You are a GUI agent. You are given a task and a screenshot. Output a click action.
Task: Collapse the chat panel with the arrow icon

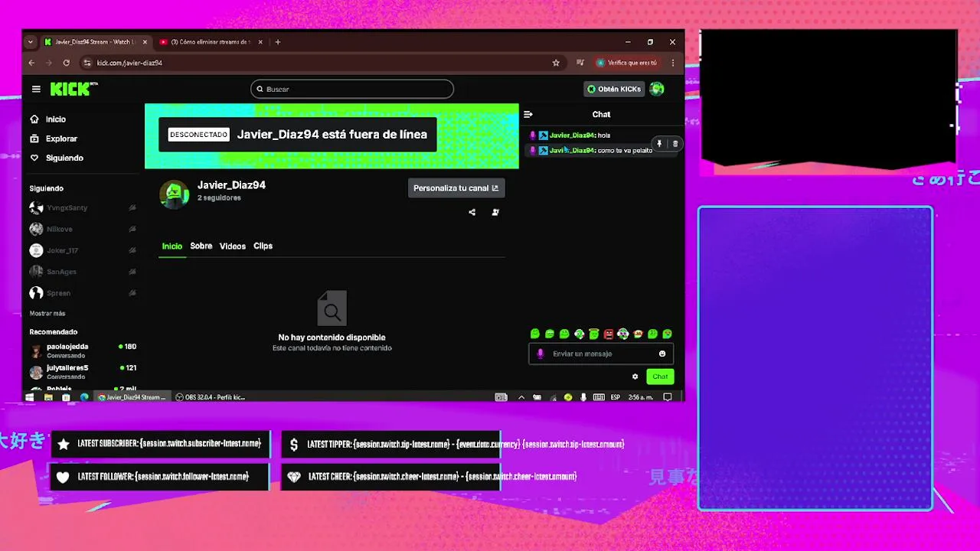click(528, 114)
